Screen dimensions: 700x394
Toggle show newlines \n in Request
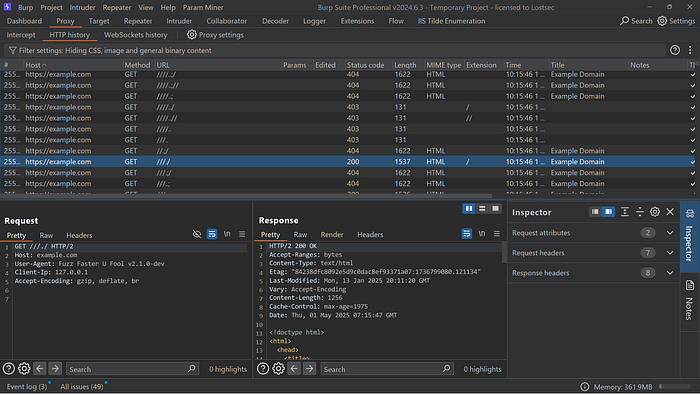227,234
